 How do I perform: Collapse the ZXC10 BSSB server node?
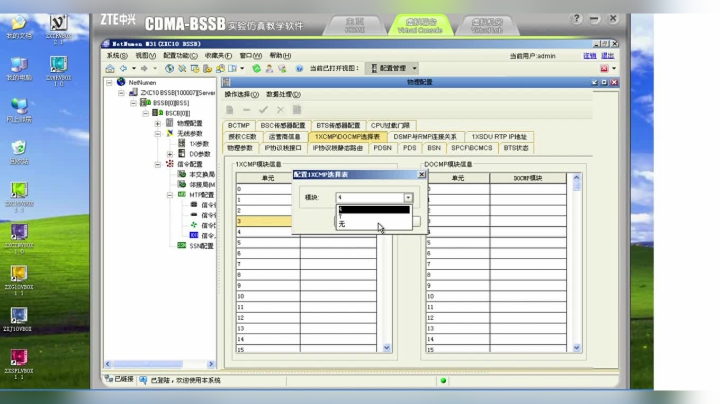point(121,93)
